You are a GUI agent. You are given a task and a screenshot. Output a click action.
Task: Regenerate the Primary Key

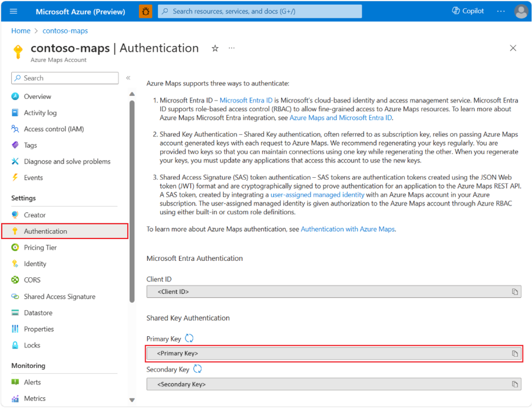(x=189, y=338)
